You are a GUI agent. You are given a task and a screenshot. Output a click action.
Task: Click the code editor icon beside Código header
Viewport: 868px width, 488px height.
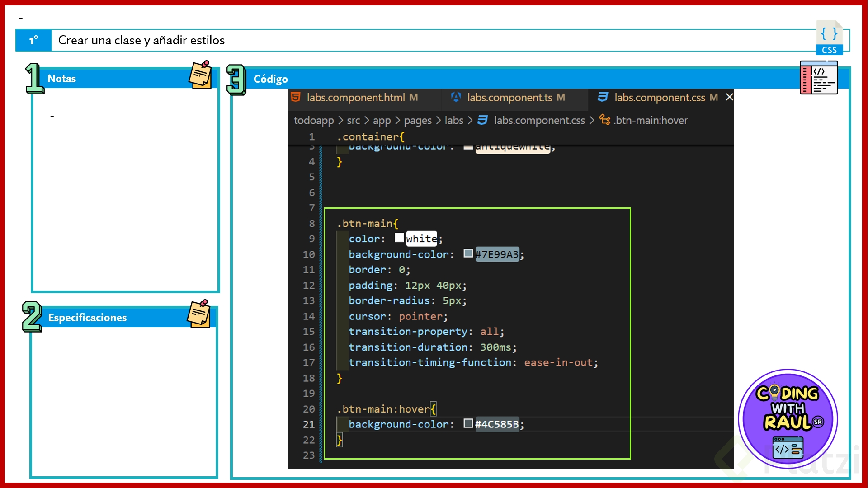(x=818, y=78)
